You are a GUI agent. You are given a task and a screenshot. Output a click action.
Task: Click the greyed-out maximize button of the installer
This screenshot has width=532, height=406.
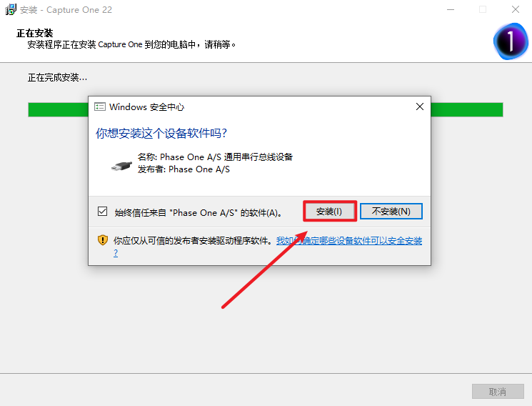pos(483,10)
